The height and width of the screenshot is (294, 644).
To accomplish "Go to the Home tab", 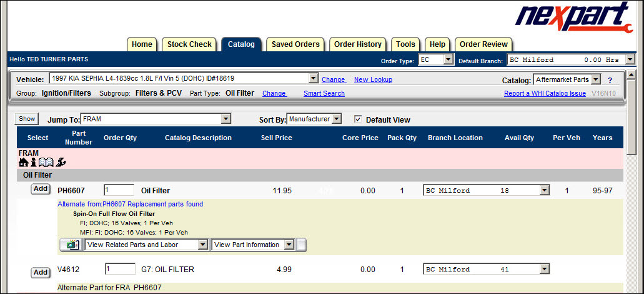I will pos(142,44).
